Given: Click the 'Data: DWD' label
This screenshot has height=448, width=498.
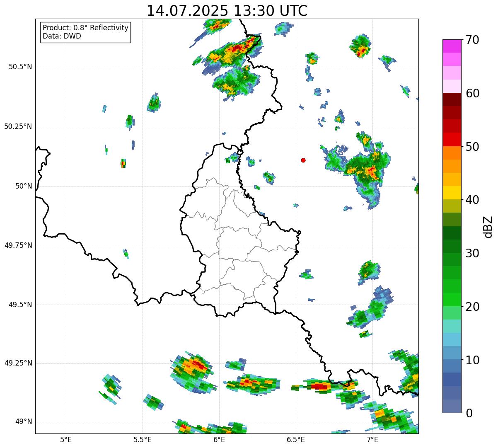Looking at the screenshot, I should [x=62, y=36].
